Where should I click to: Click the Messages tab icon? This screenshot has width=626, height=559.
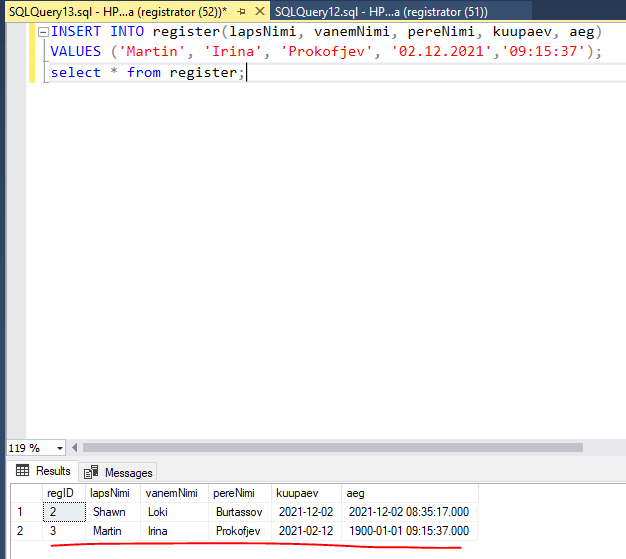[x=92, y=472]
